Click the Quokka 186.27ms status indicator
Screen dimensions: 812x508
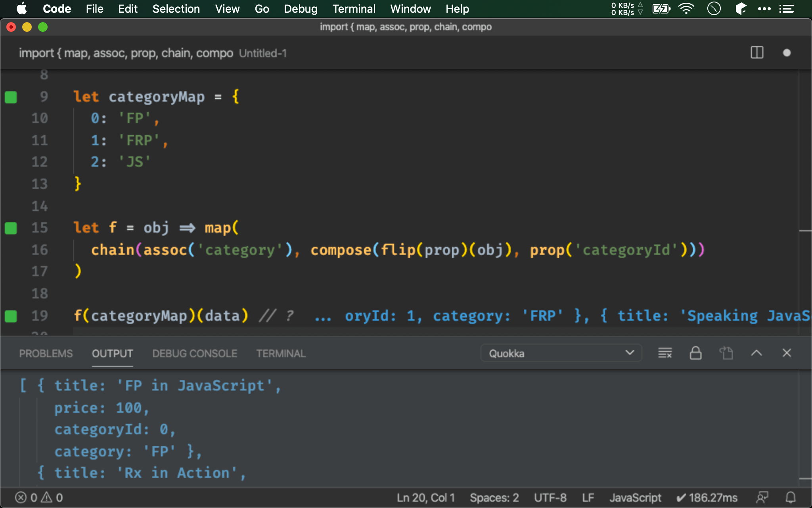(707, 498)
